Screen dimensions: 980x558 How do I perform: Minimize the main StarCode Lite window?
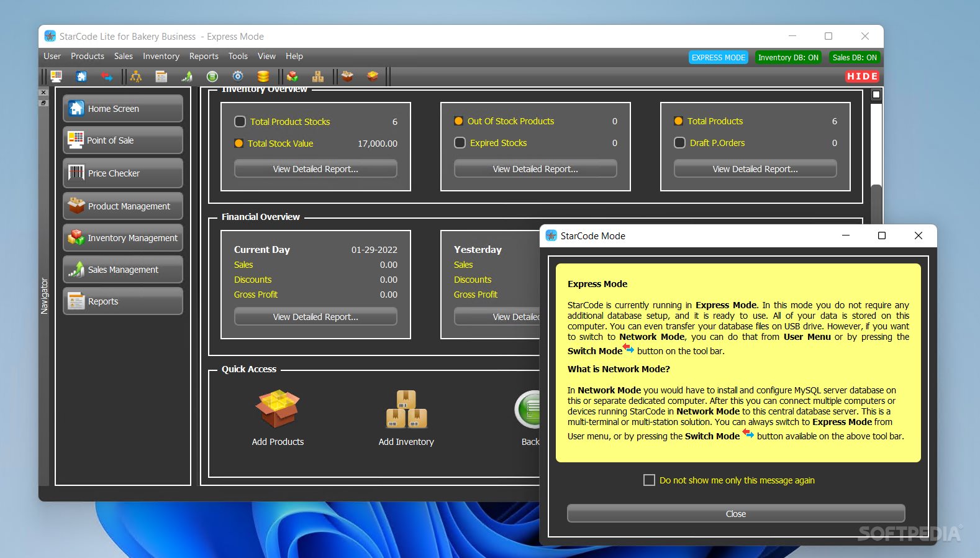[792, 36]
